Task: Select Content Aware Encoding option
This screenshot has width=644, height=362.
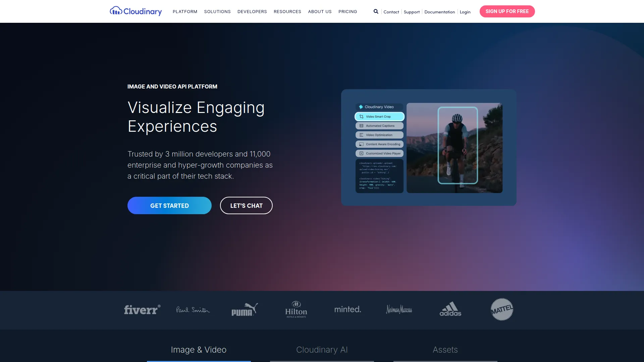Action: (x=379, y=144)
